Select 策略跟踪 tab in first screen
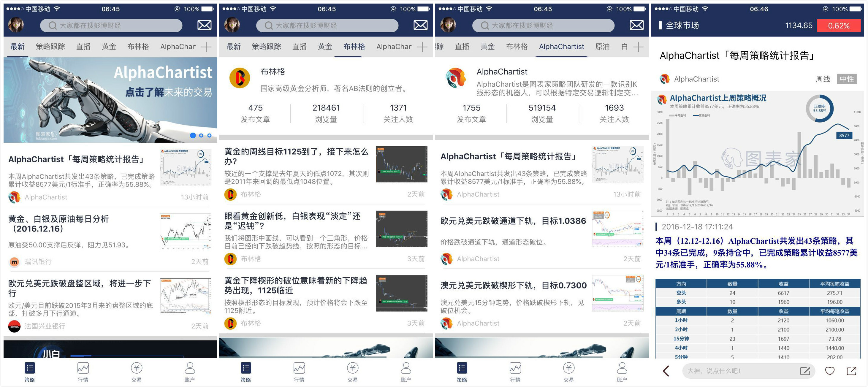 click(50, 47)
